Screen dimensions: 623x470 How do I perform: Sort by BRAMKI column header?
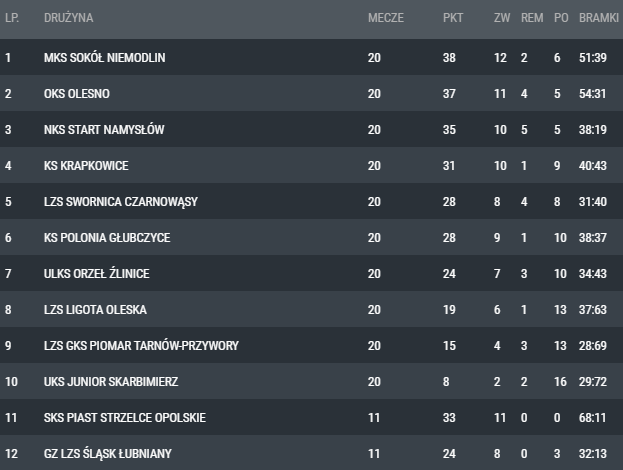tap(599, 18)
